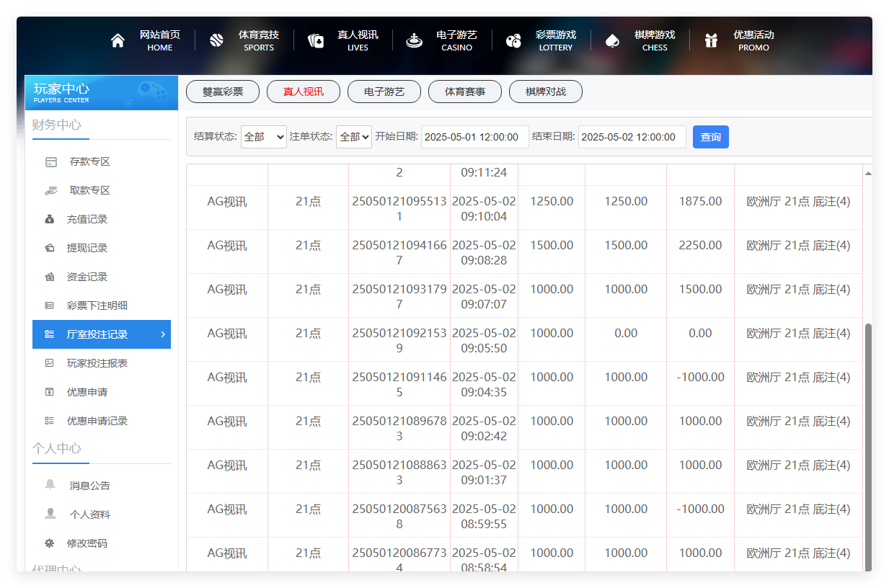Viewport: 889px width, 588px height.
Task: Click the bell icon beside 消息公告
Action: [50, 485]
